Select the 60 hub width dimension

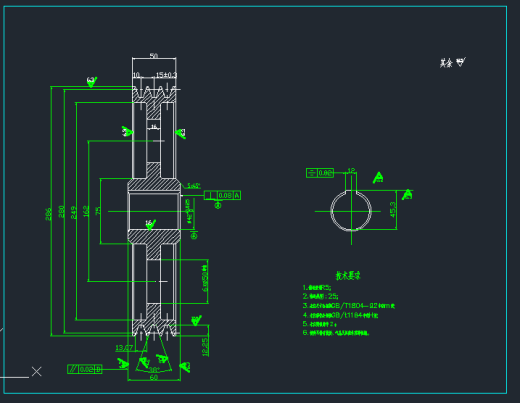pyautogui.click(x=154, y=377)
